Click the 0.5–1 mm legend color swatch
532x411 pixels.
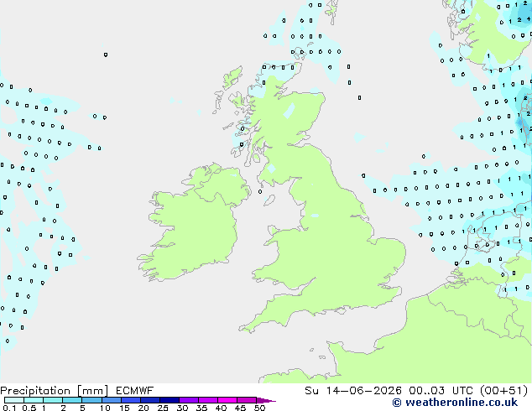coord(34,400)
